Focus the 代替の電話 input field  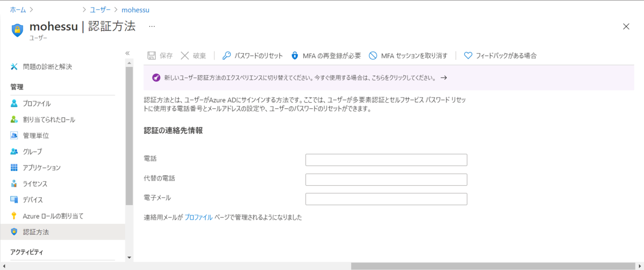(386, 179)
